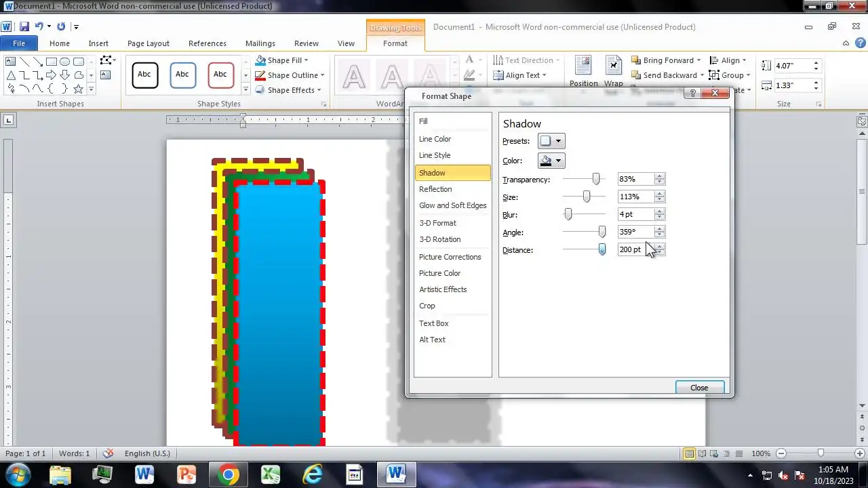Open Google Chrome from the taskbar

[229, 474]
